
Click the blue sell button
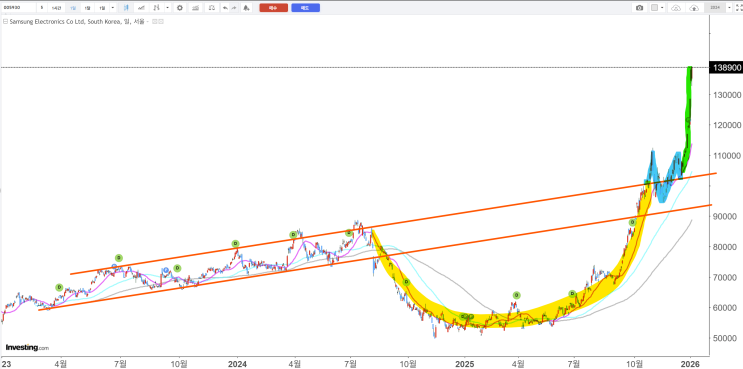pos(306,8)
